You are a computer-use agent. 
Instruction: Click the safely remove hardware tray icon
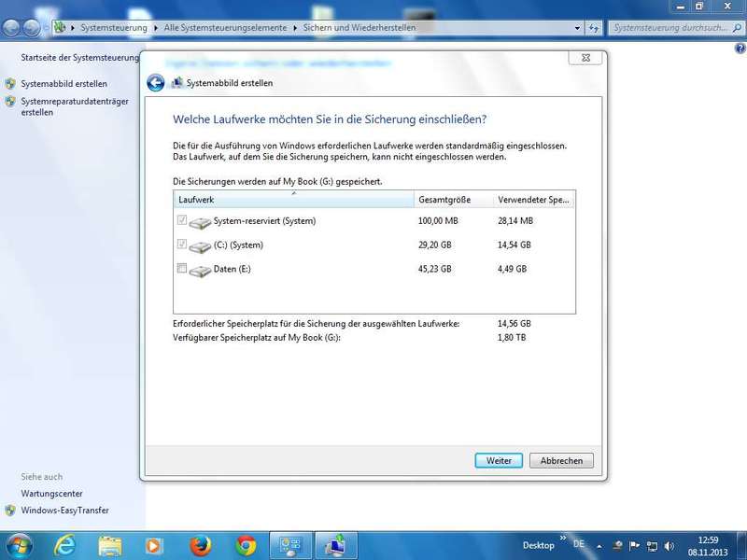point(617,546)
